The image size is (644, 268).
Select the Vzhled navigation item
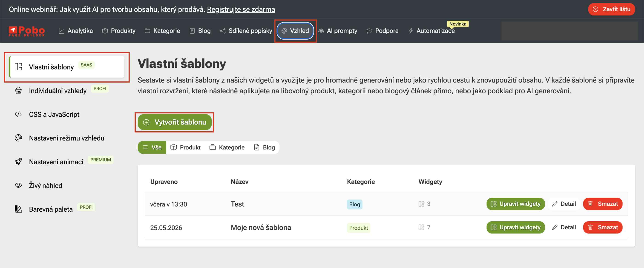pyautogui.click(x=295, y=31)
